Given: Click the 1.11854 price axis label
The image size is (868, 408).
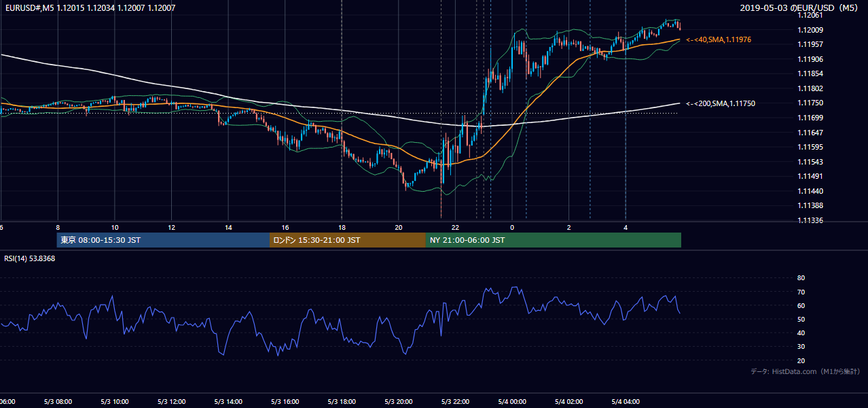Looking at the screenshot, I should click(810, 73).
